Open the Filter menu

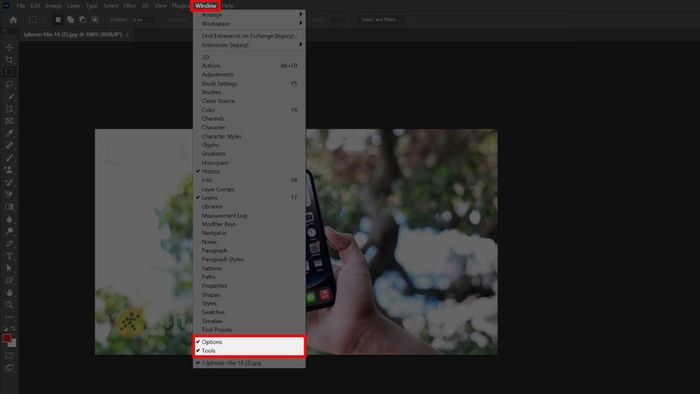[x=130, y=6]
